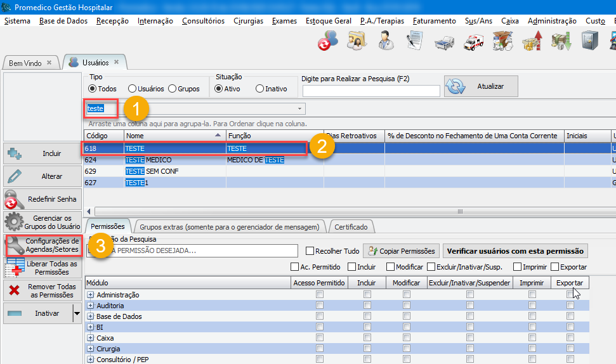The height and width of the screenshot is (364, 616).
Task: Expand the Administração module tree node
Action: tap(90, 295)
